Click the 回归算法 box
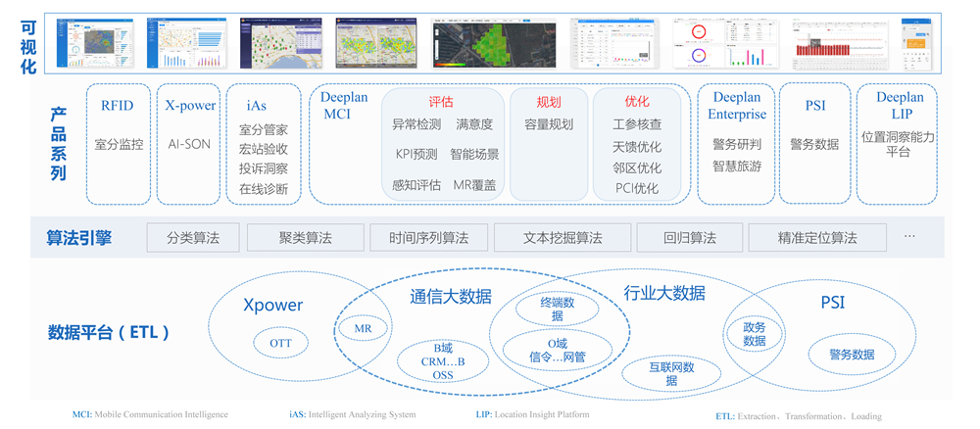Viewport: 980px width, 429px height. tap(689, 238)
